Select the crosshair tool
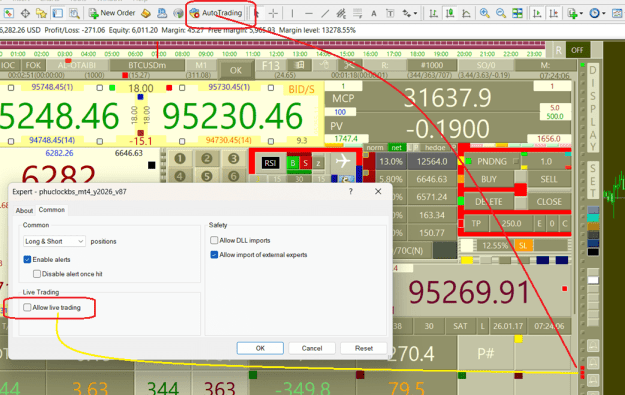Screen dimensions: 625x395 [273, 14]
